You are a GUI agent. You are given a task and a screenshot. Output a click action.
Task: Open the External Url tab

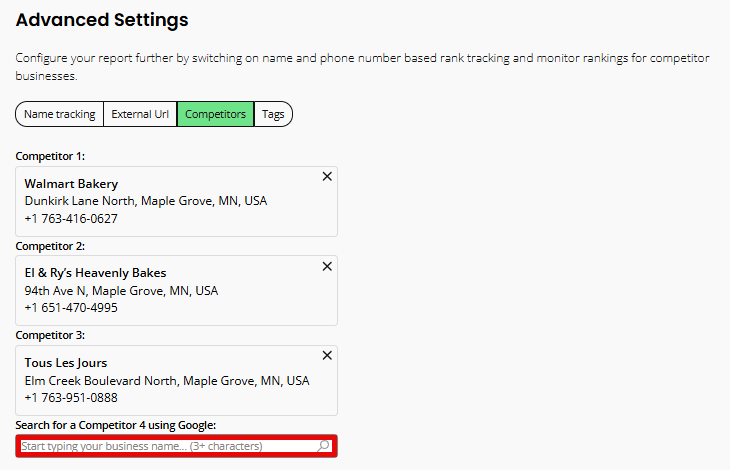[140, 114]
